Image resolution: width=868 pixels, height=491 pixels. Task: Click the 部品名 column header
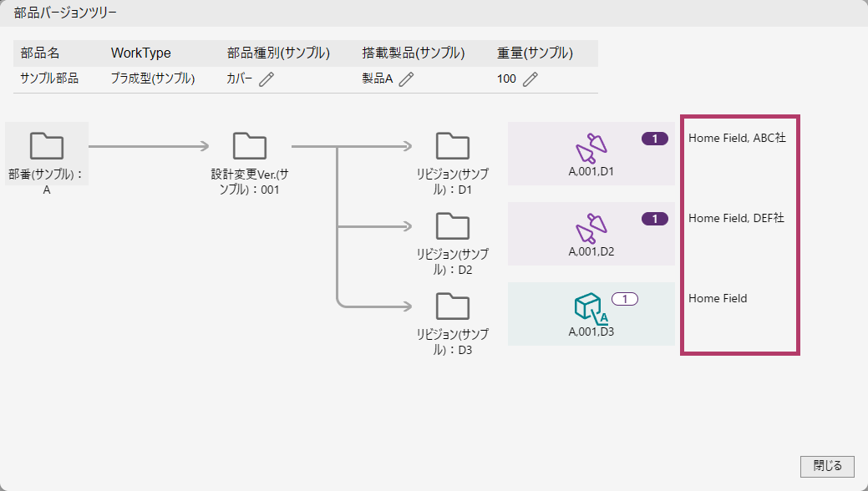point(40,53)
